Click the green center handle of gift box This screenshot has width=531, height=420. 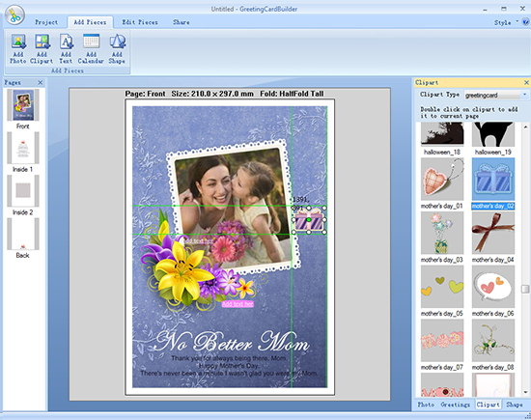(x=309, y=220)
